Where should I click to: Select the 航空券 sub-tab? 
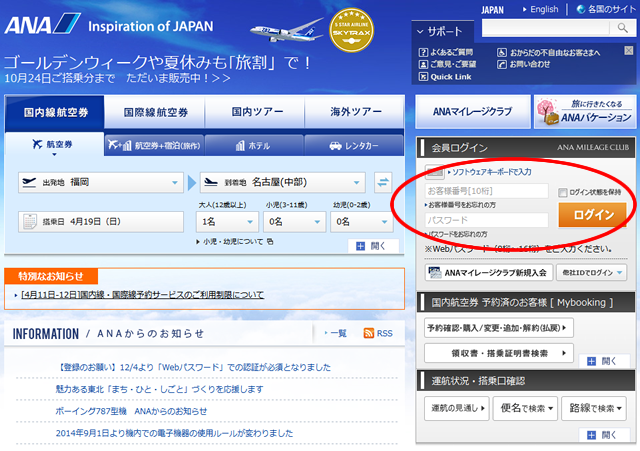click(54, 144)
